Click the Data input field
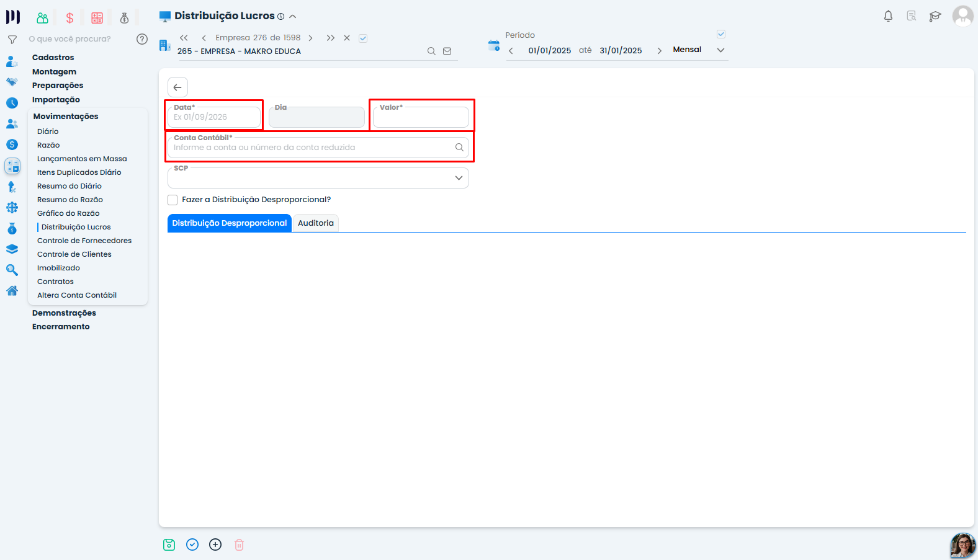Viewport: 978px width, 560px height. (x=214, y=117)
